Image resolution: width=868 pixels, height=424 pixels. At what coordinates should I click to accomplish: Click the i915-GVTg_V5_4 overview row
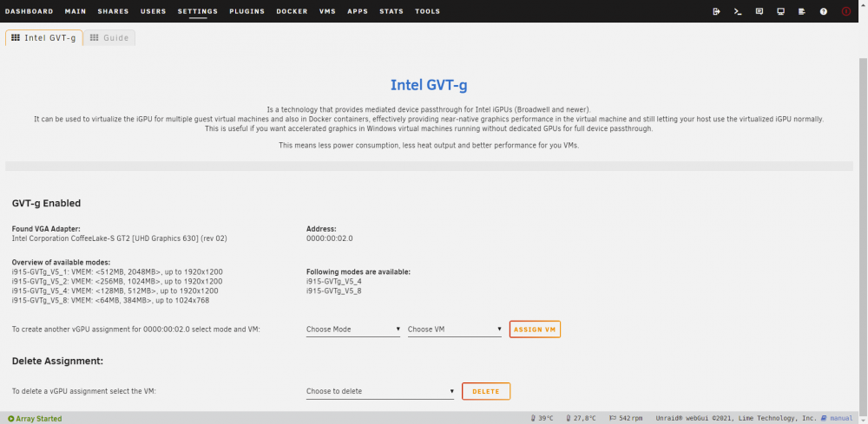[115, 290]
